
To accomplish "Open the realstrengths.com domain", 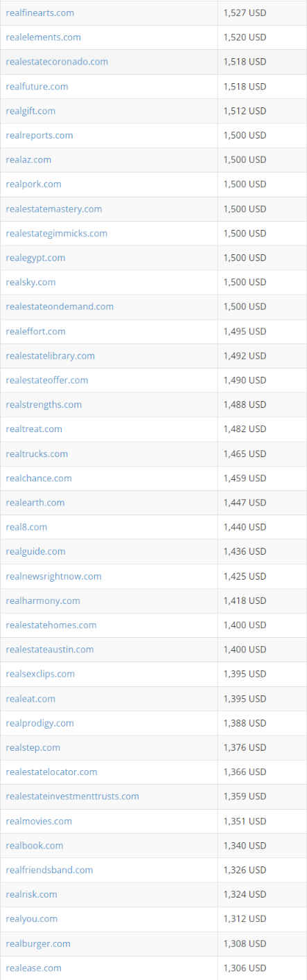I will tap(44, 404).
